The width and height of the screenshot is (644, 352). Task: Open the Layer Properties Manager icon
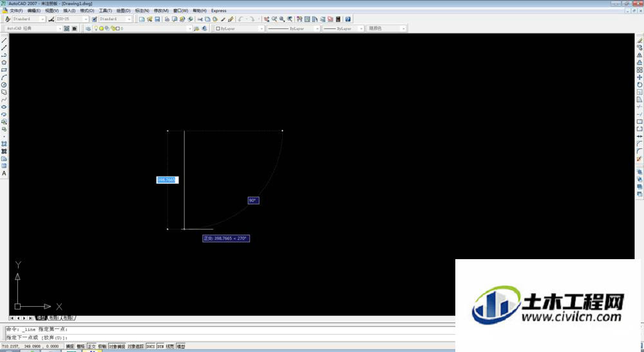88,28
